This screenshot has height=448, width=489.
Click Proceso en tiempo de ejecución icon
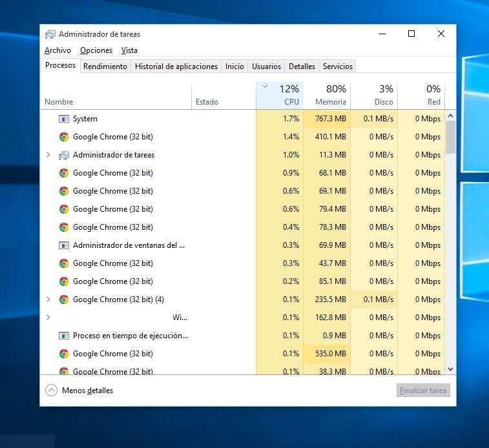coord(64,336)
